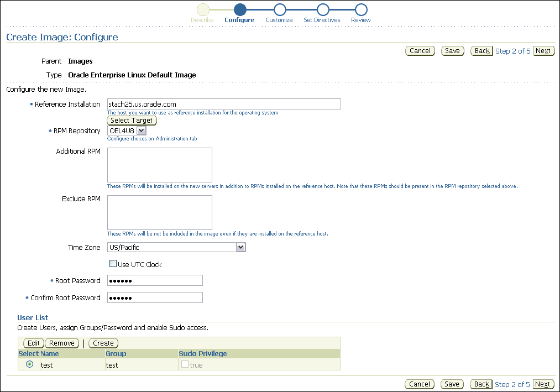The height and width of the screenshot is (392, 560).
Task: Click the Select Target button
Action: [x=132, y=121]
